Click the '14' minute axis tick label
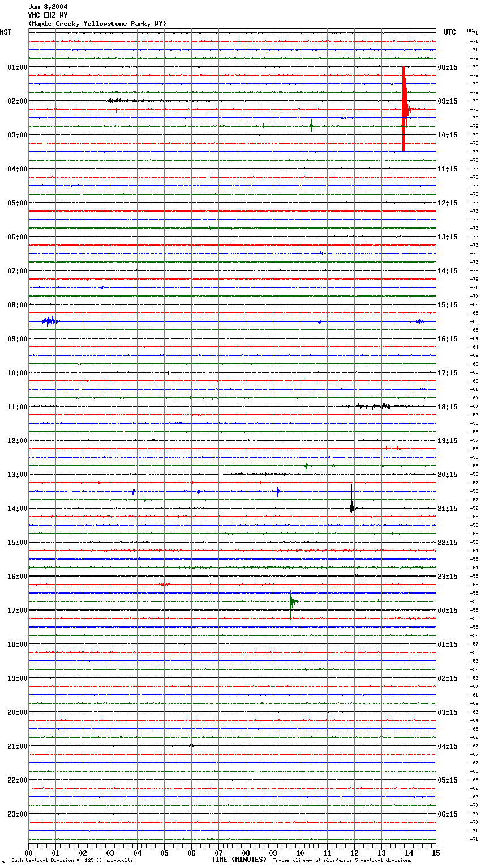 (x=409, y=853)
